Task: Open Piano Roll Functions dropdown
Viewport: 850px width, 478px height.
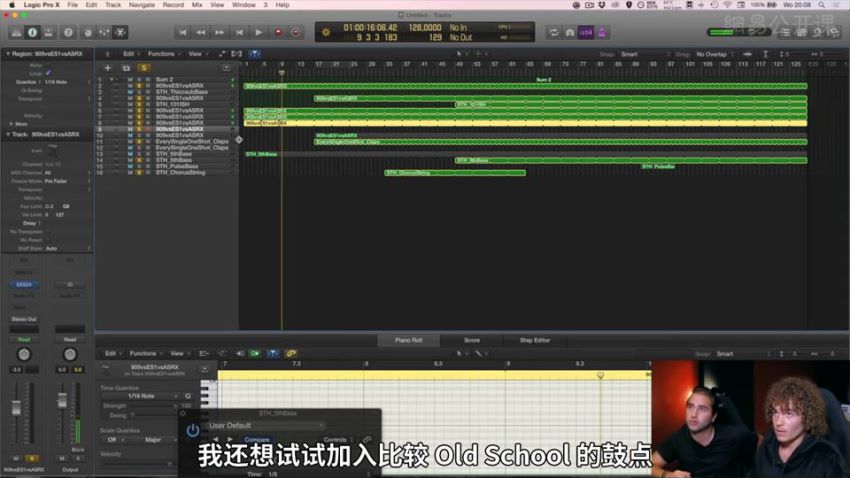Action: pyautogui.click(x=145, y=353)
